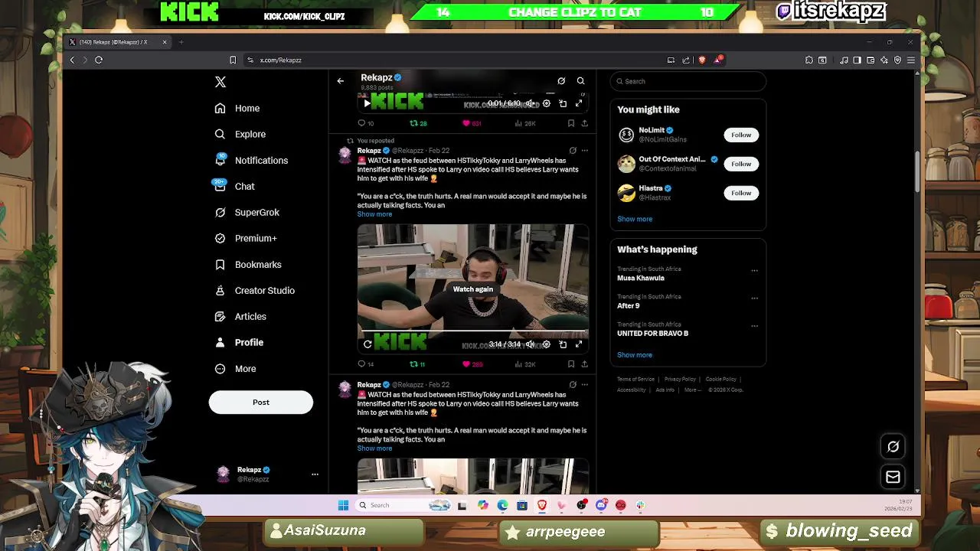Undo repost on the post with 11 reposts
Viewport: 980px width, 551px height.
[417, 364]
